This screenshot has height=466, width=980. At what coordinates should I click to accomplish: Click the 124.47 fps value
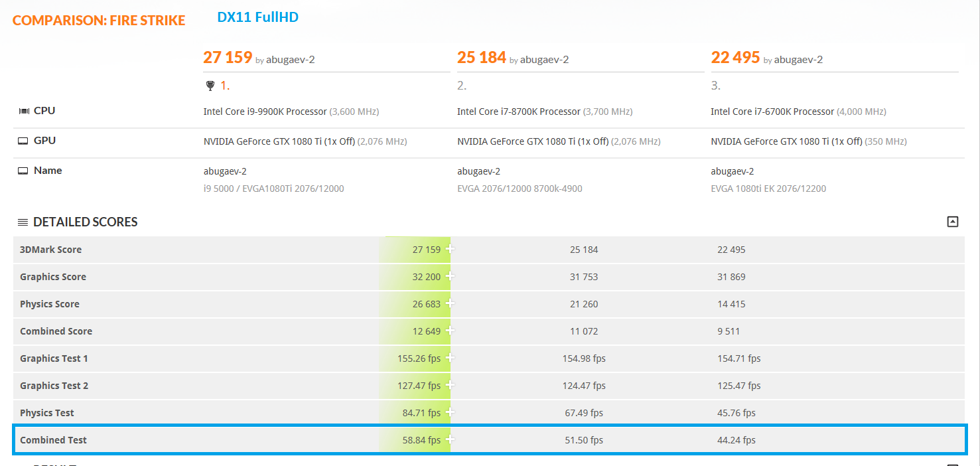coord(584,386)
